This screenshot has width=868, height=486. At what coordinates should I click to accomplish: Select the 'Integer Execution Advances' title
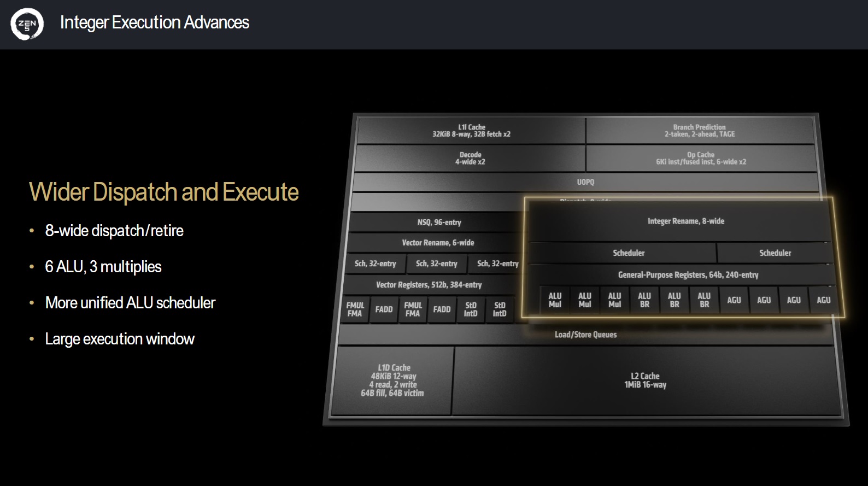click(x=154, y=22)
